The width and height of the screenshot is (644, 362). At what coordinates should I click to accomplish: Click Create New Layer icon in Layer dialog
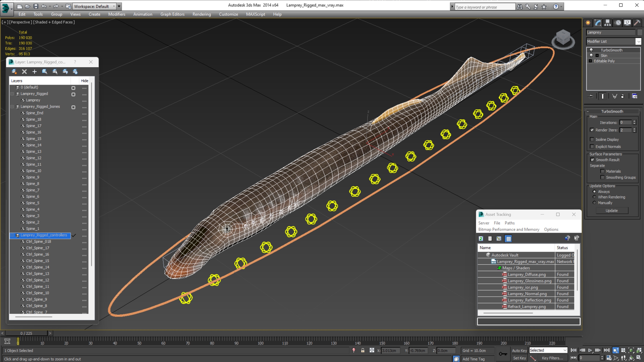(14, 72)
